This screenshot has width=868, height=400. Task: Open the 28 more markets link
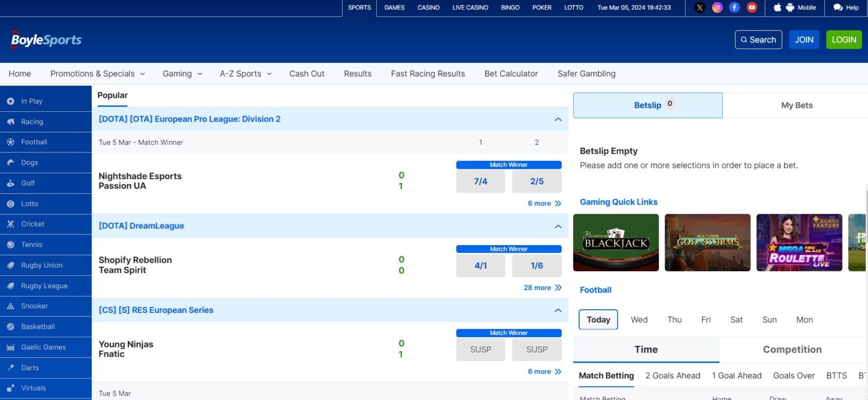pos(542,288)
